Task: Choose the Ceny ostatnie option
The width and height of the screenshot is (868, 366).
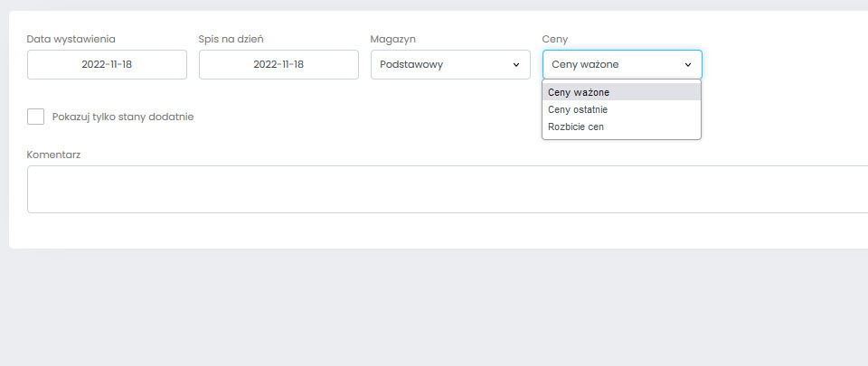Action: tap(622, 109)
